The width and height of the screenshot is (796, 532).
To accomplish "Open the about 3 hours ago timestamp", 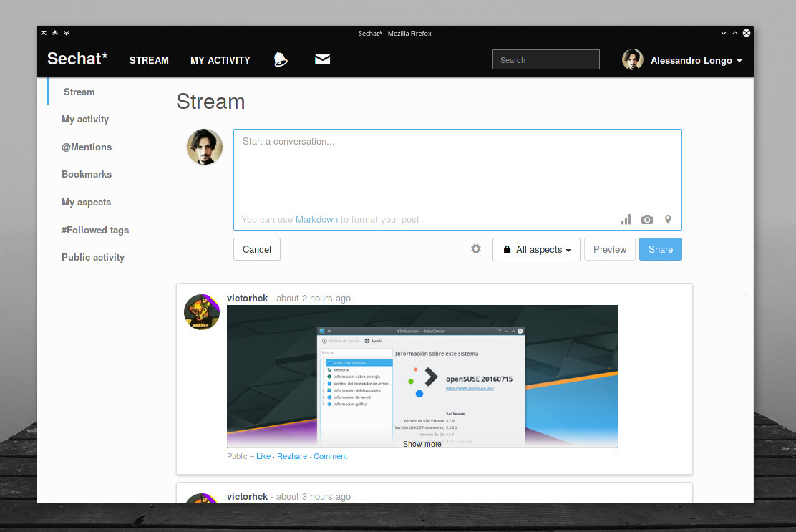I will (314, 496).
